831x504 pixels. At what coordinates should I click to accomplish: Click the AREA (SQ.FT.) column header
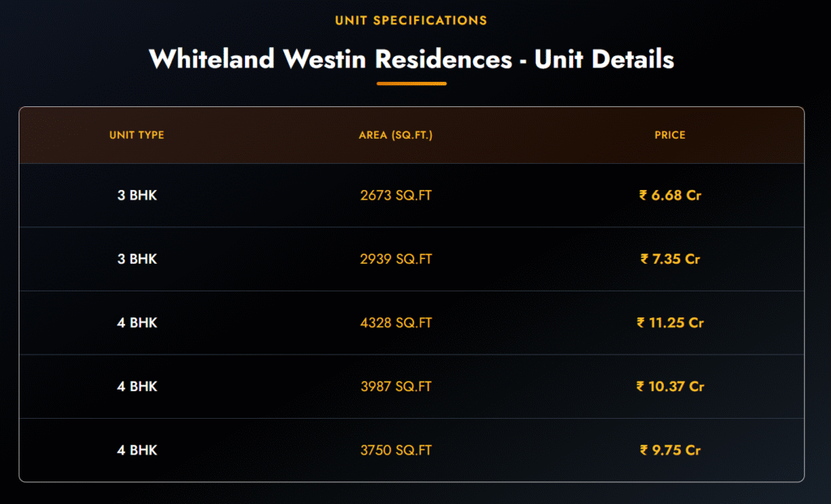tap(396, 135)
